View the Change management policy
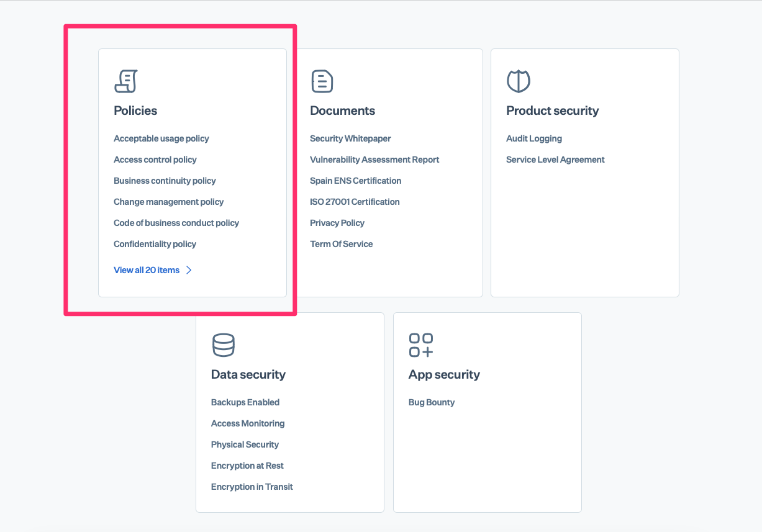Image resolution: width=762 pixels, height=532 pixels. (x=168, y=202)
